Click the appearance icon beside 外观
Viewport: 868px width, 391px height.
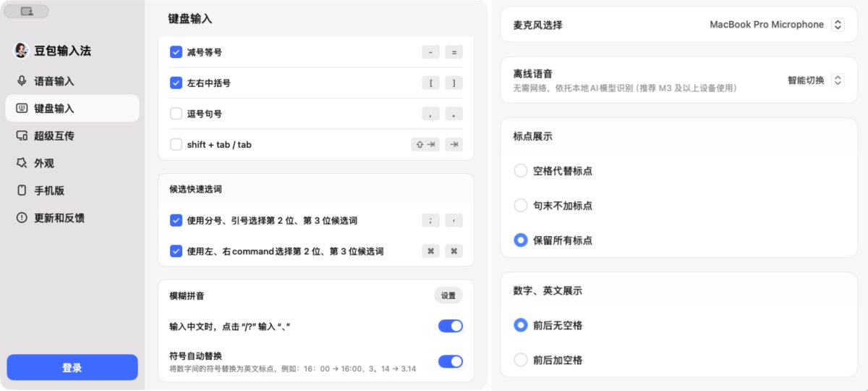22,163
